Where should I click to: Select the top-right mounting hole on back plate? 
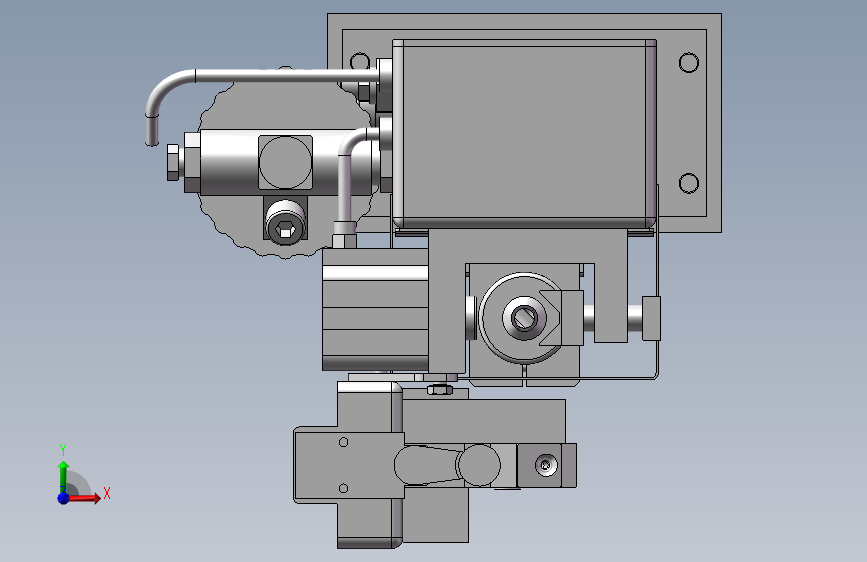tap(688, 63)
